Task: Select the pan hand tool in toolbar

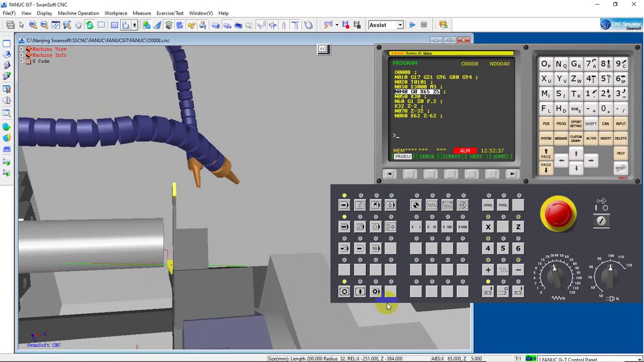Action: (78, 25)
